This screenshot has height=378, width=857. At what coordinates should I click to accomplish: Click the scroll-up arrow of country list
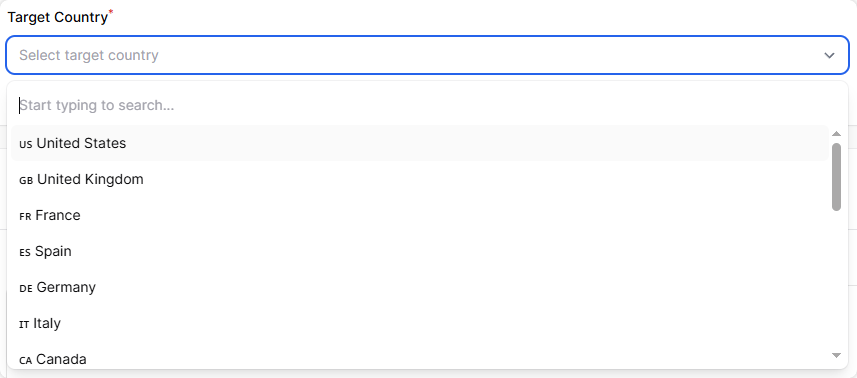(x=836, y=134)
